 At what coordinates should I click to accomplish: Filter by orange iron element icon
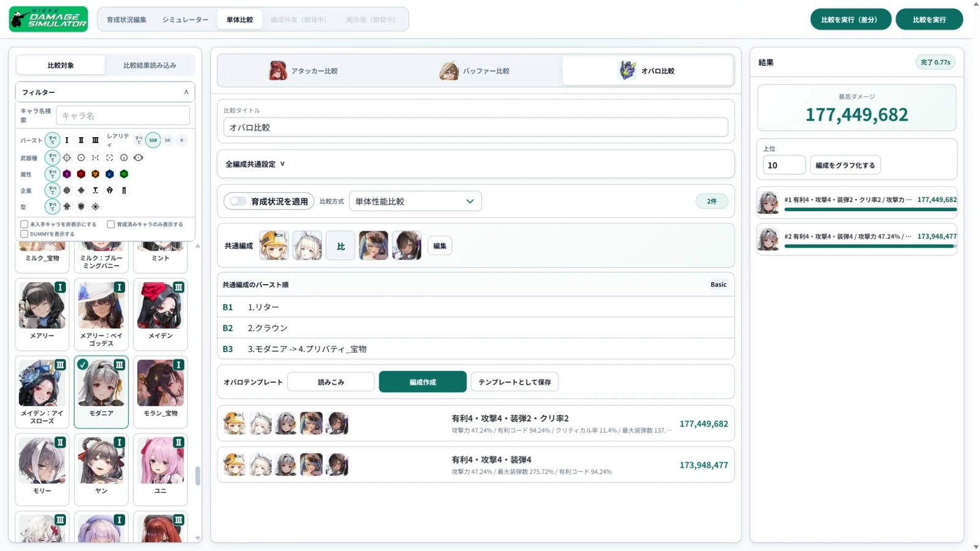96,174
